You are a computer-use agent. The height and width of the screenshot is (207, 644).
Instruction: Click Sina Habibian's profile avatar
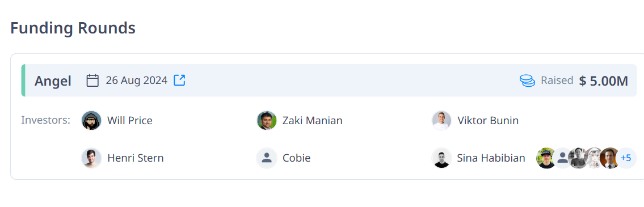(442, 158)
